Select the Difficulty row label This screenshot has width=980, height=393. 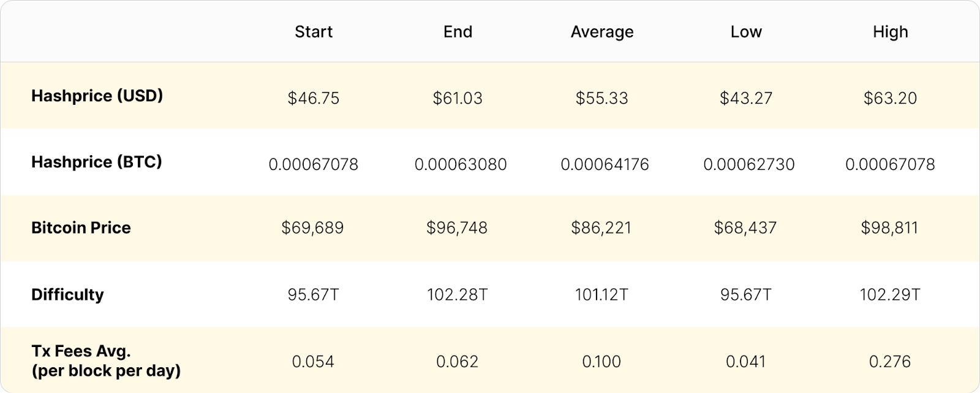click(67, 294)
